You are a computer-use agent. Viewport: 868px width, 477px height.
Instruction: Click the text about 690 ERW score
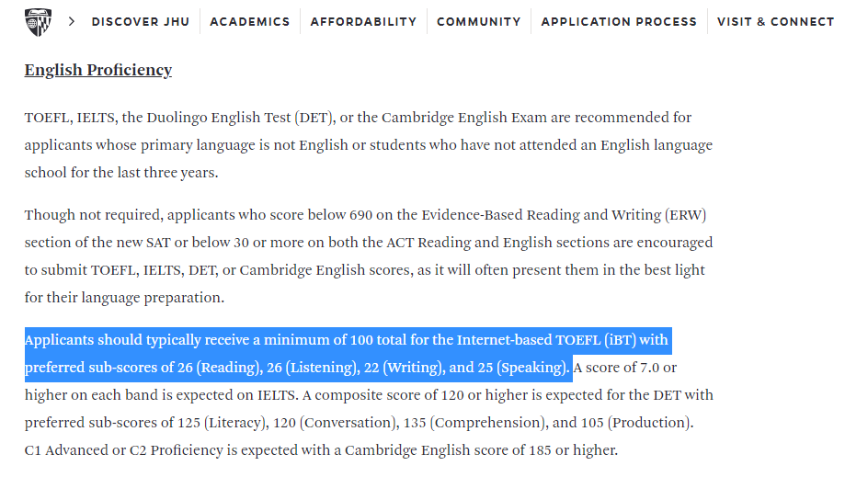[x=368, y=256]
